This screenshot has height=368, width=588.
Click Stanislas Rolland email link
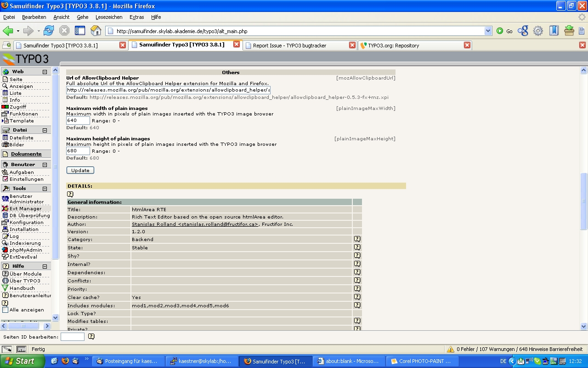tap(195, 224)
